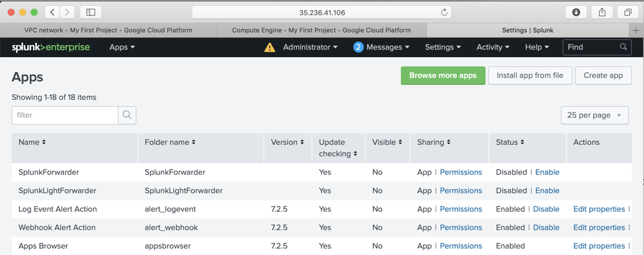This screenshot has width=644, height=255.
Task: Click the Splunk enterprise logo
Action: point(51,47)
